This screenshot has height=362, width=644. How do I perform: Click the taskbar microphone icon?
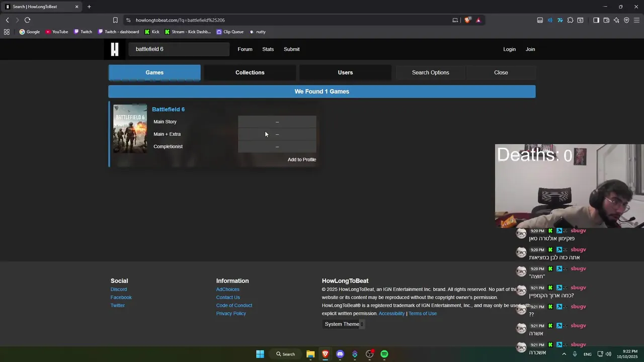point(575,354)
